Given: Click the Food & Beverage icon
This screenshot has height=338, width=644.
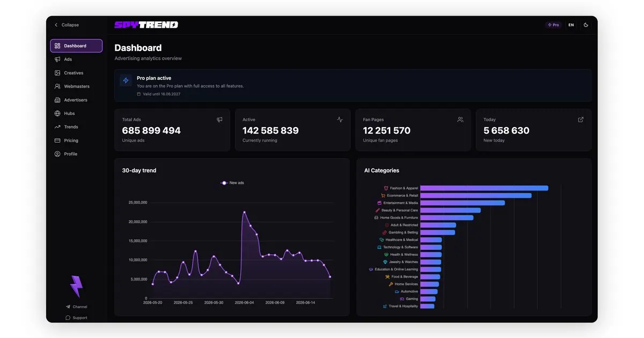Looking at the screenshot, I should [387, 277].
